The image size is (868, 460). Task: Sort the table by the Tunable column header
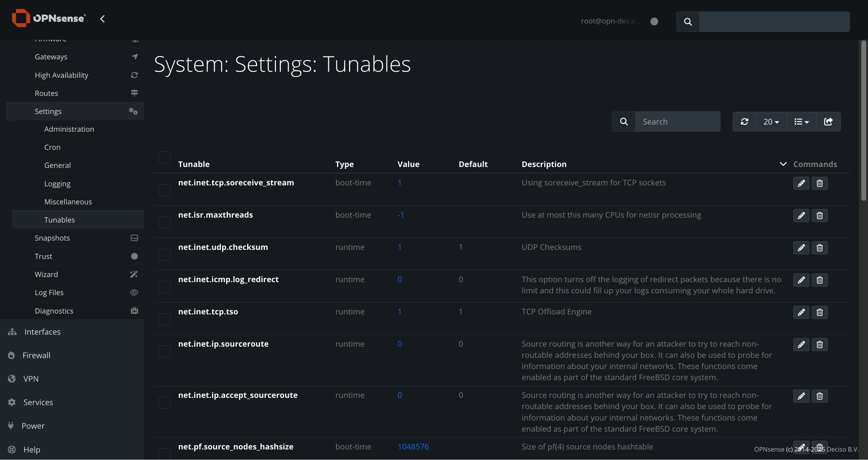[x=194, y=164]
